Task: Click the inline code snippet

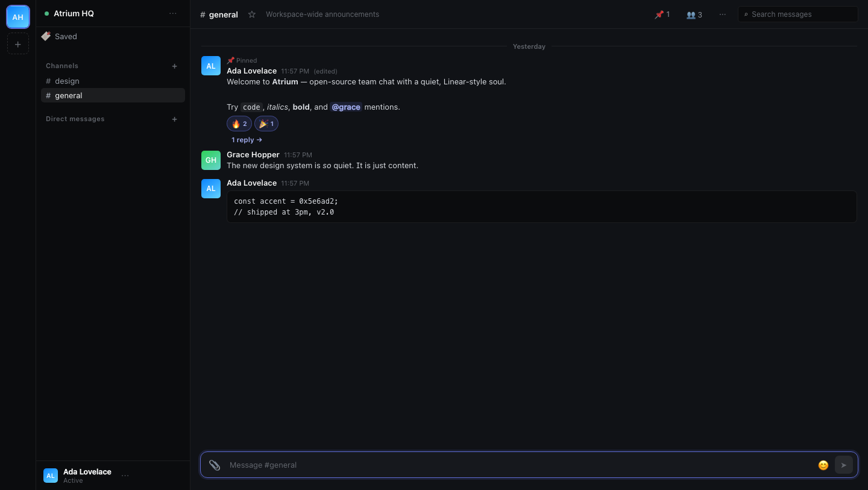Action: coord(251,107)
